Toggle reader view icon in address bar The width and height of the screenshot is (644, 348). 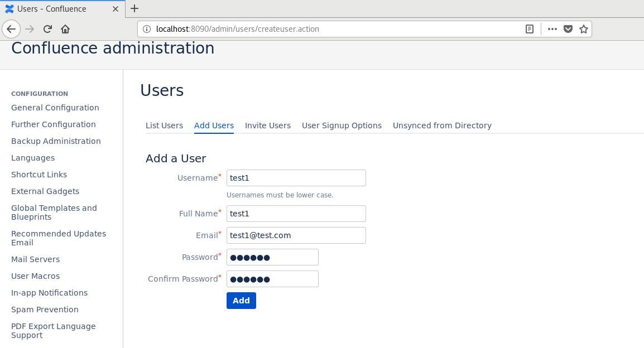[530, 29]
